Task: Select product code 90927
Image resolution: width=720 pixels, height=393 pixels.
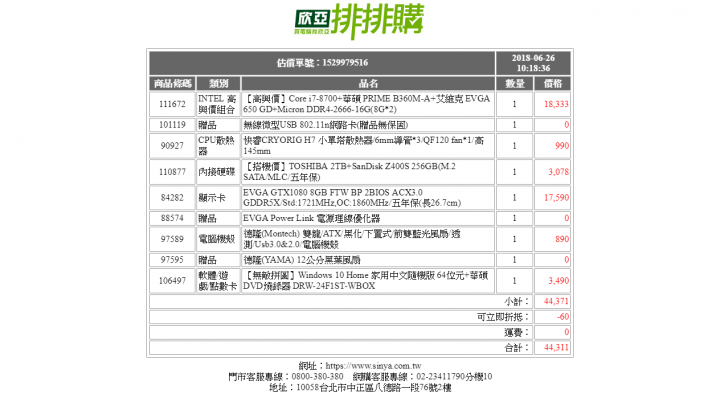Action: click(x=172, y=146)
